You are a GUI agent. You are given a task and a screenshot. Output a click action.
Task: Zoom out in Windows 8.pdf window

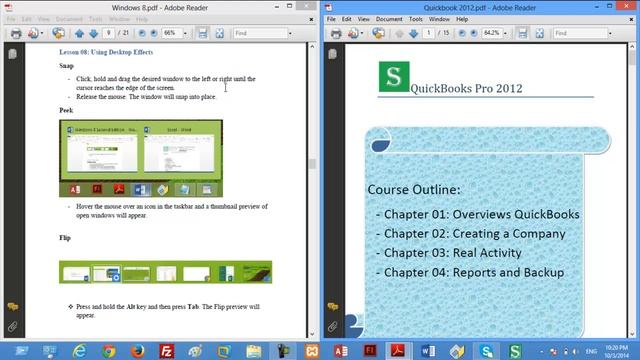[x=142, y=33]
